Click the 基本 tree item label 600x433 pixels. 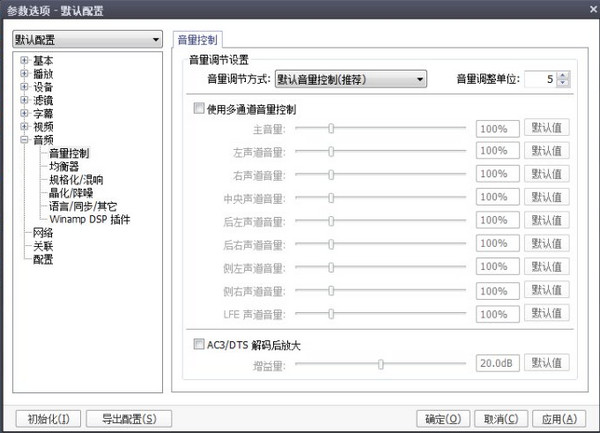[x=43, y=60]
